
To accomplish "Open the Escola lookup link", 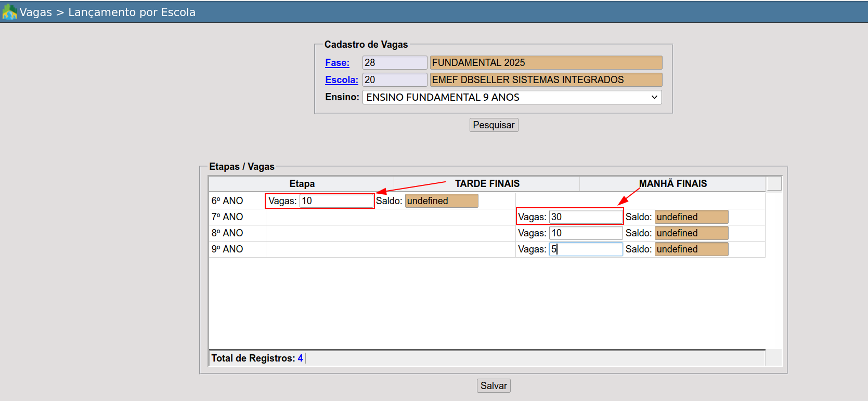I will [x=341, y=80].
